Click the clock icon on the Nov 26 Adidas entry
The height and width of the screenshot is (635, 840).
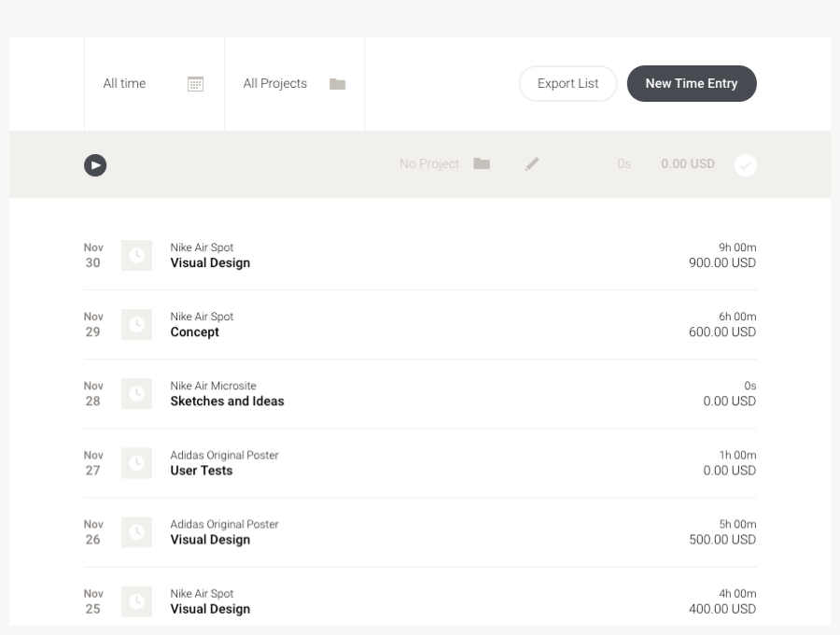coord(136,531)
